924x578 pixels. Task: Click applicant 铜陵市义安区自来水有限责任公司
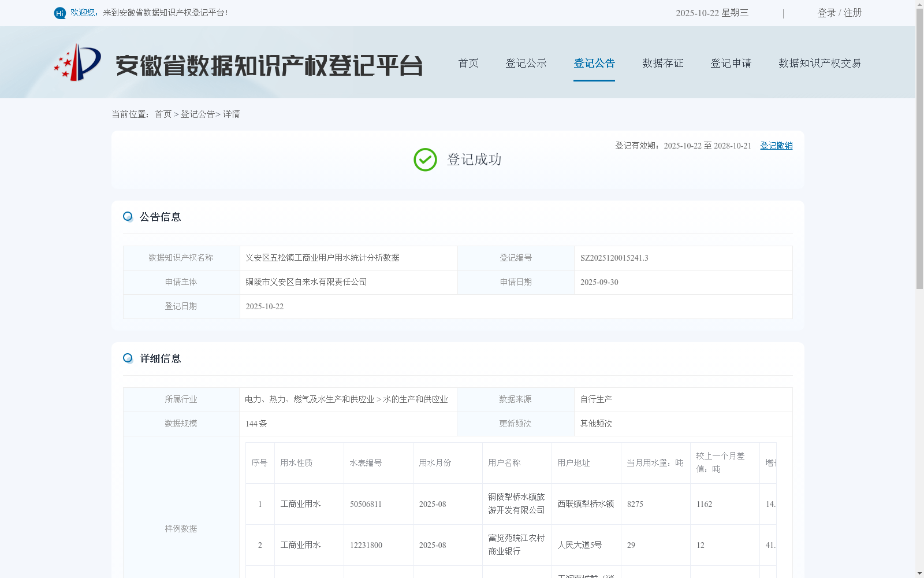[306, 282]
